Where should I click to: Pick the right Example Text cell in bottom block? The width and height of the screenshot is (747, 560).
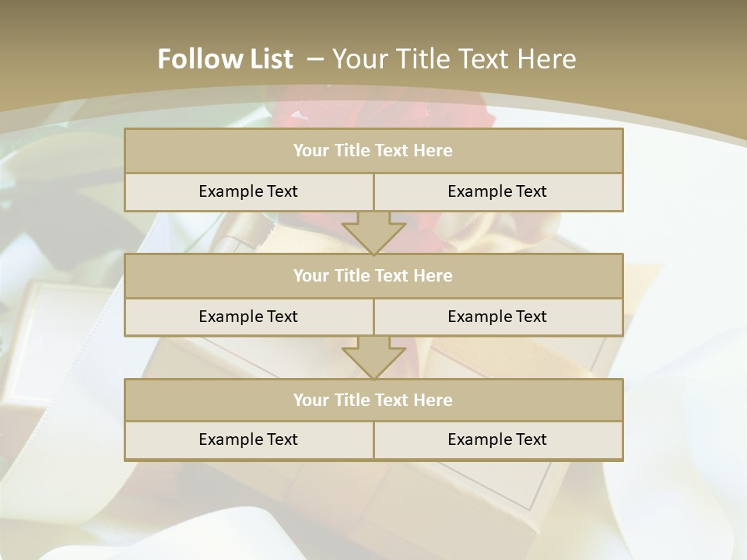coord(497,440)
